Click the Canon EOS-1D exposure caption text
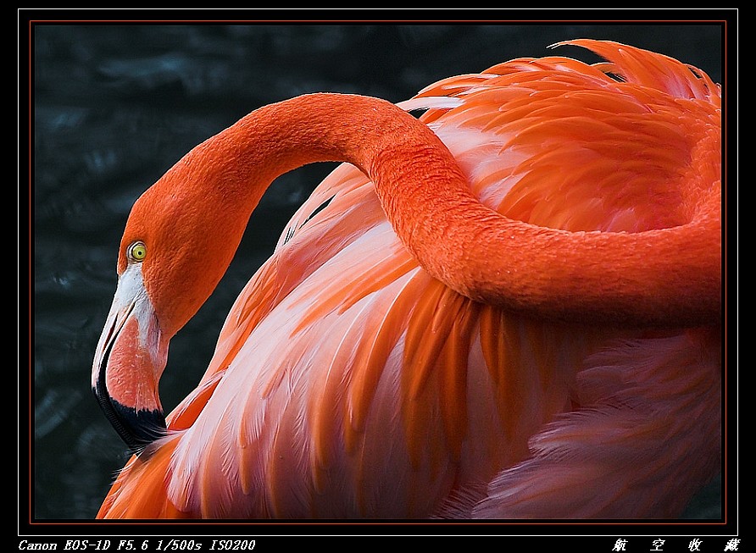Screen dimensions: 756x553 click(x=137, y=545)
